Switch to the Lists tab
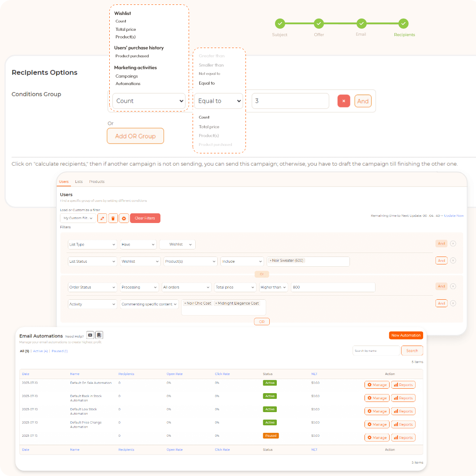Screen dimensions: 476x476 [x=79, y=182]
